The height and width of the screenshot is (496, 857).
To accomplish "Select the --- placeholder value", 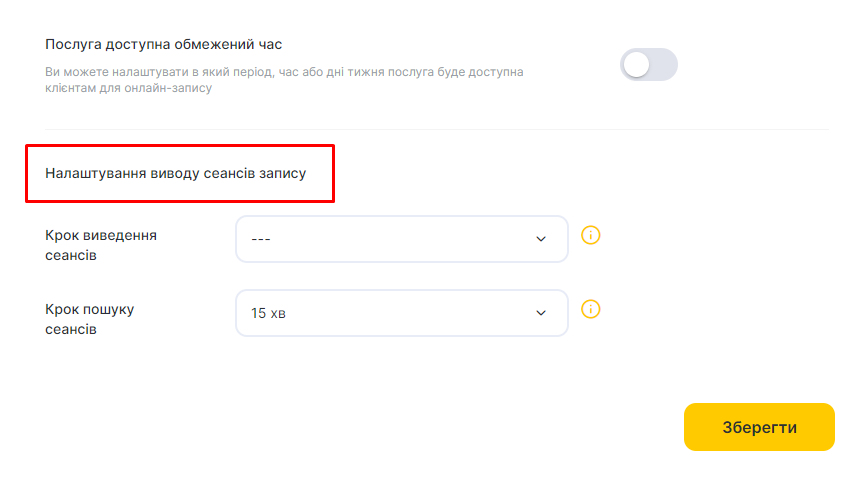I will 261,239.
